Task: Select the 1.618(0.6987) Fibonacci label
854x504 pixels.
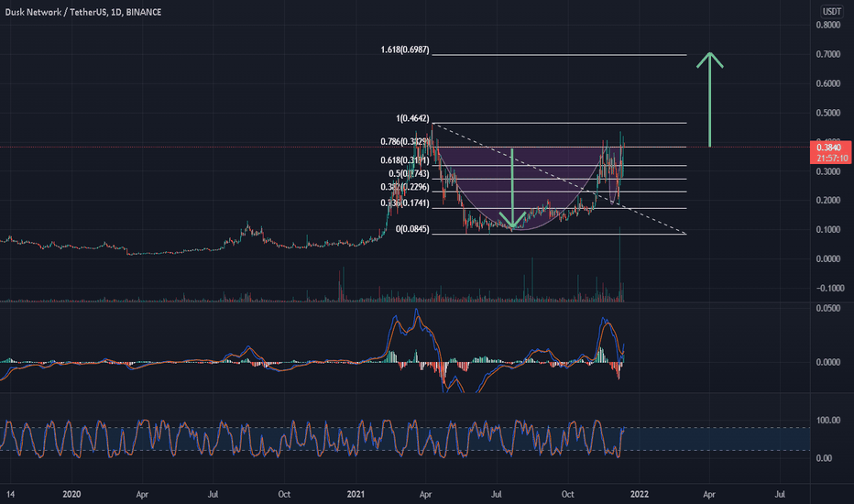Action: (405, 50)
